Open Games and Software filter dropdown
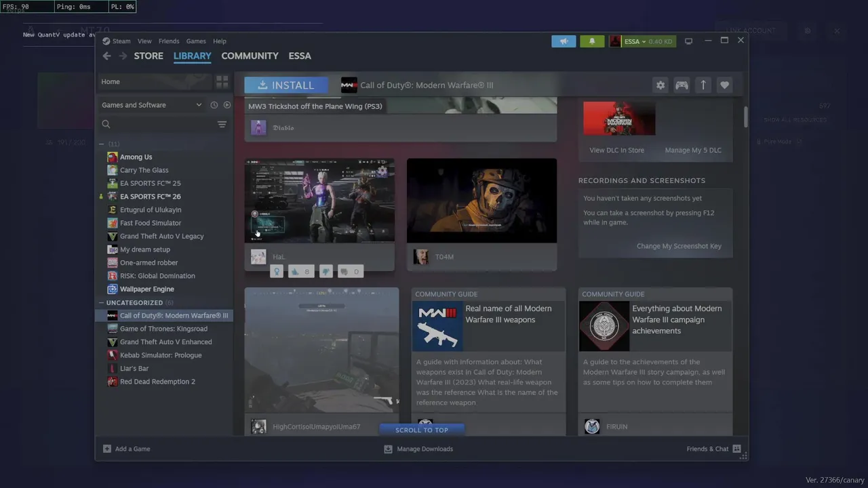868x488 pixels. point(152,105)
